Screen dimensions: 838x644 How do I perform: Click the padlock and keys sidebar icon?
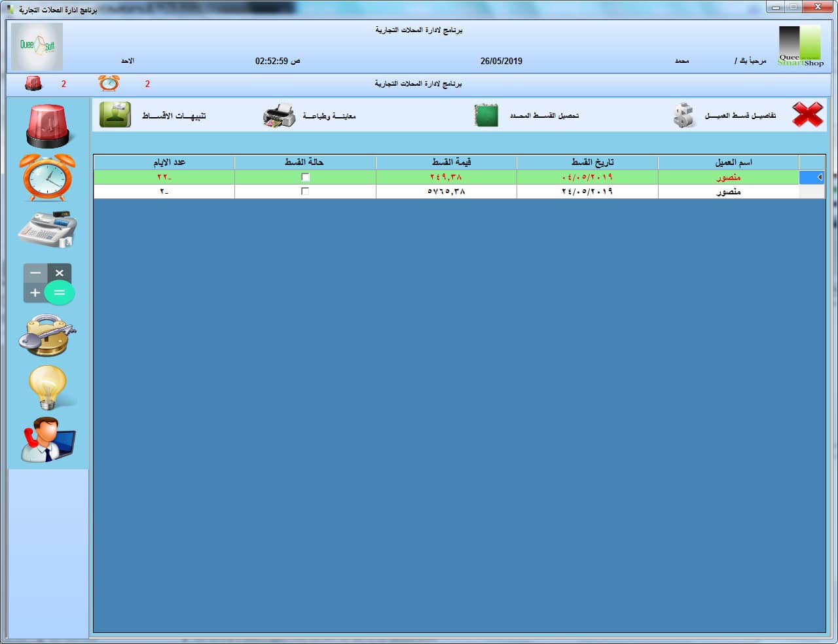point(47,335)
